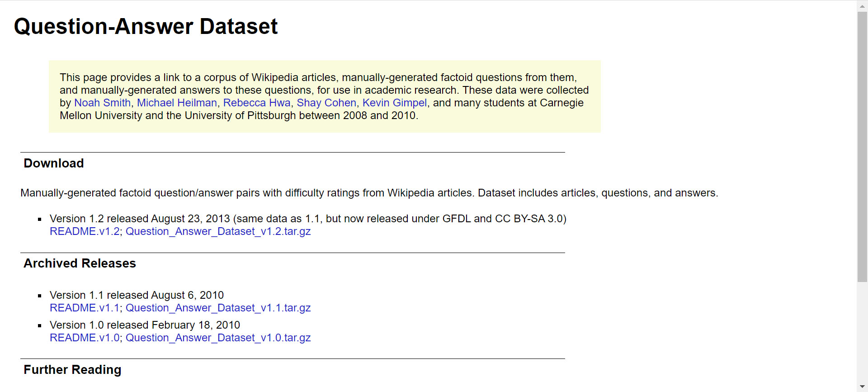Open Noah Smith's author link
The image size is (868, 392).
click(x=102, y=103)
